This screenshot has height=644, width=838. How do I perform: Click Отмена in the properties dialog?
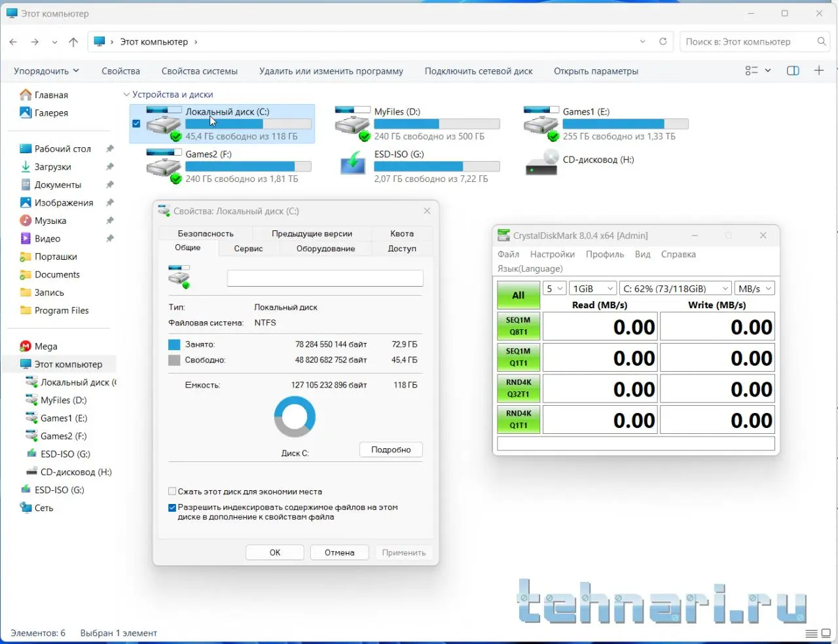tap(340, 552)
